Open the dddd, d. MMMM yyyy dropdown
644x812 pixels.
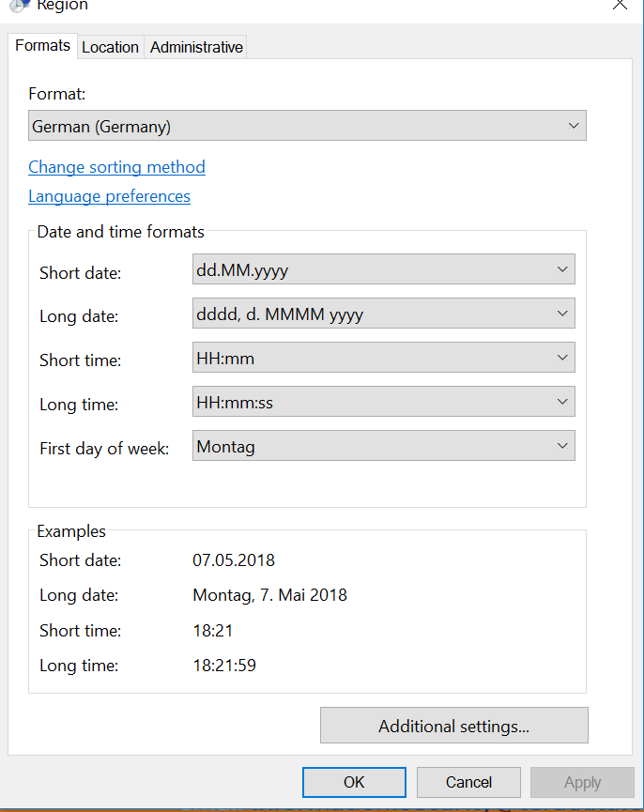pyautogui.click(x=383, y=314)
